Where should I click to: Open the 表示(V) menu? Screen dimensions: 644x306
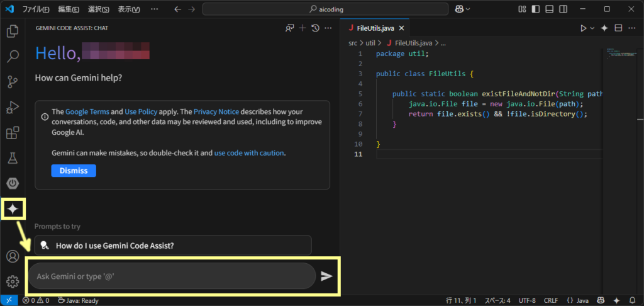[129, 9]
